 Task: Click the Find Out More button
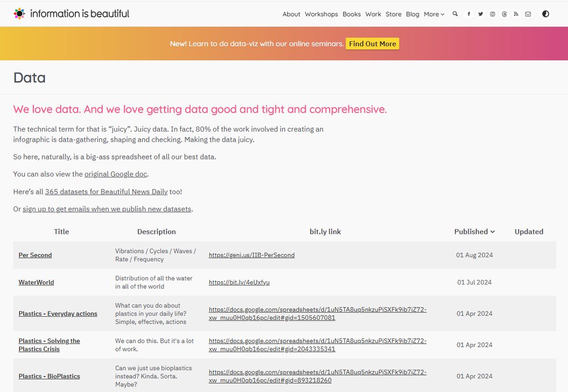(x=373, y=44)
